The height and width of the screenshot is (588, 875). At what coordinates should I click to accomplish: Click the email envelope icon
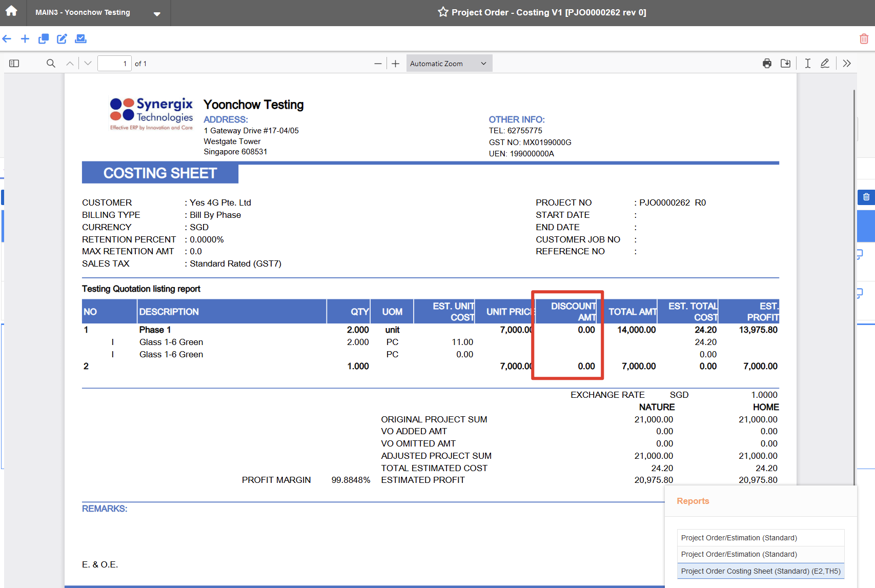coord(80,39)
